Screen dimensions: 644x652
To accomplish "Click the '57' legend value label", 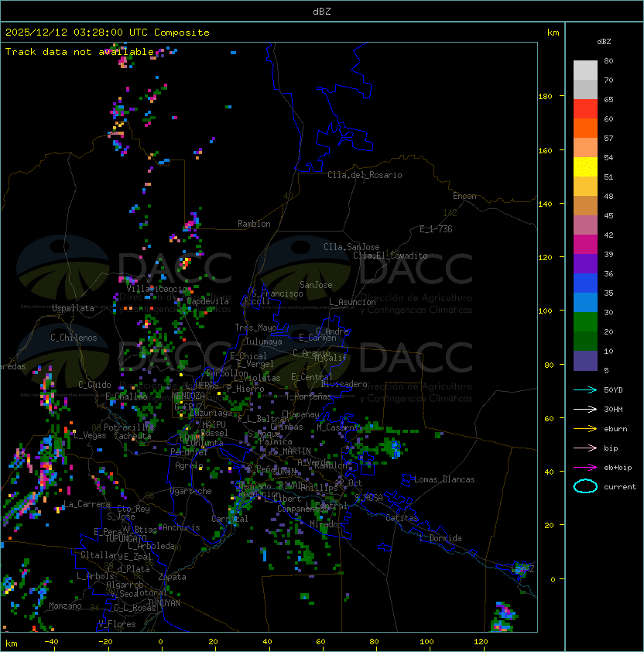I will 608,138.
